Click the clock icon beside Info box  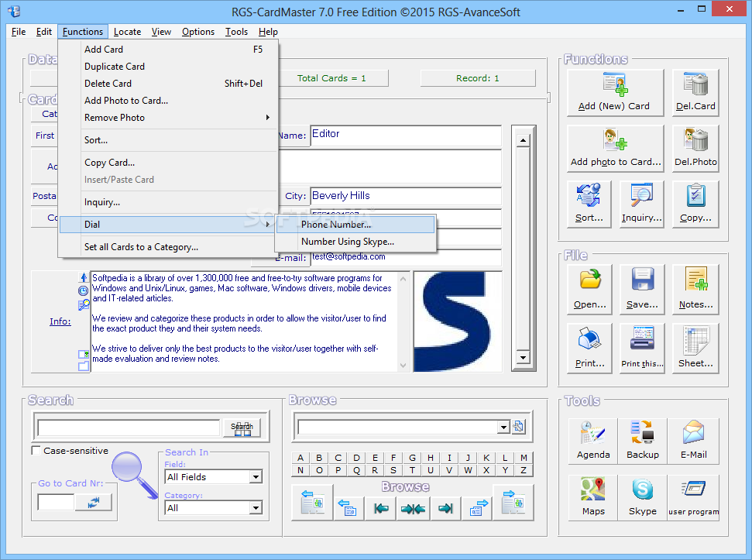point(84,291)
